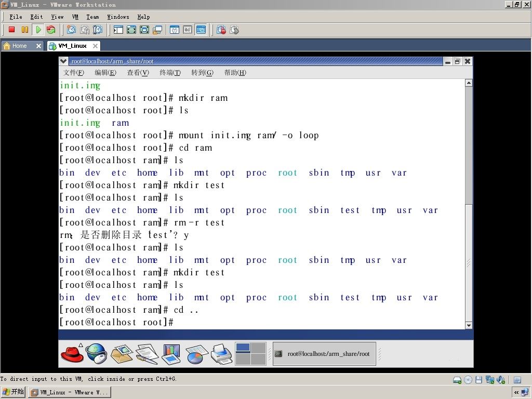The image size is (532, 399).
Task: Launch the word processor paper-and-pen icon
Action: [x=147, y=353]
